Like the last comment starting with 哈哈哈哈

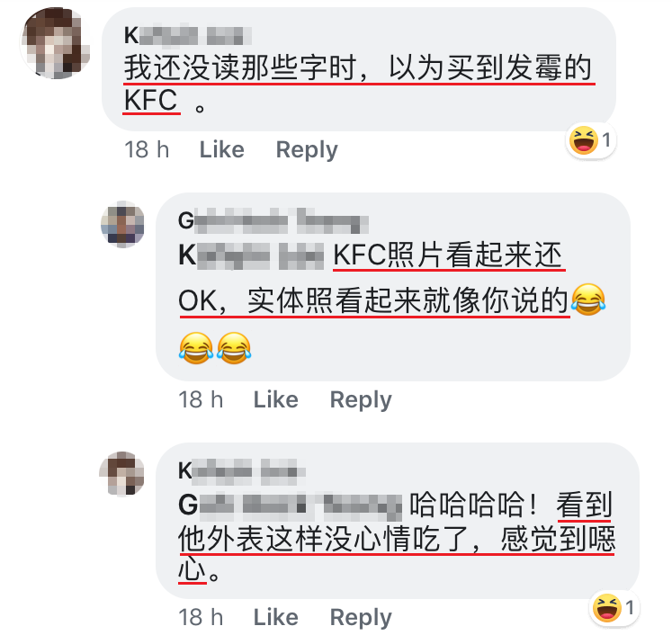pyautogui.click(x=275, y=617)
